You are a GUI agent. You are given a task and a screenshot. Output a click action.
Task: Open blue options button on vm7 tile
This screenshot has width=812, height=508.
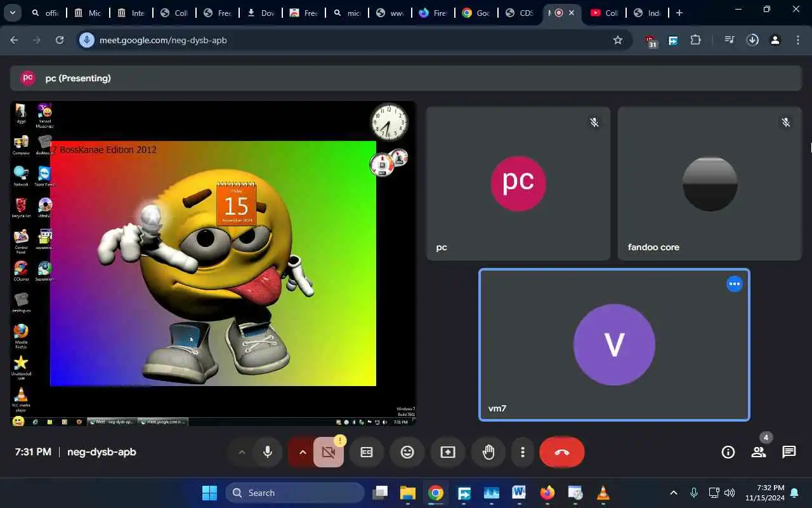pos(735,284)
